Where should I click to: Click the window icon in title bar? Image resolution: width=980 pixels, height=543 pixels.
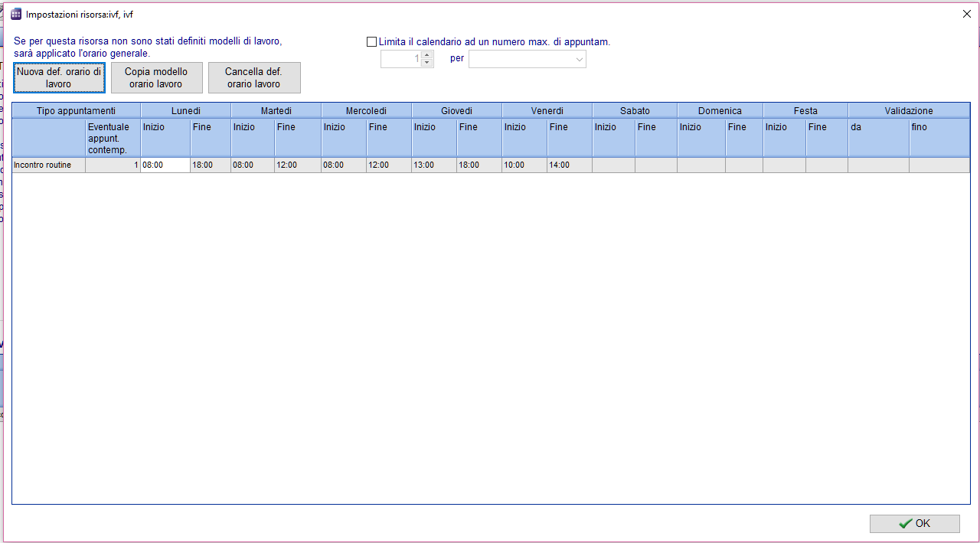click(x=16, y=14)
